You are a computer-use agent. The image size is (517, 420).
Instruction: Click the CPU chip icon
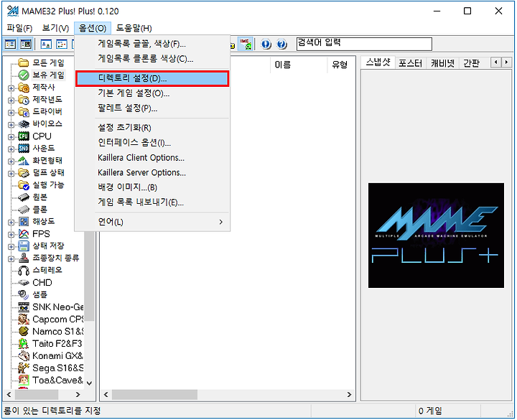pyautogui.click(x=24, y=136)
